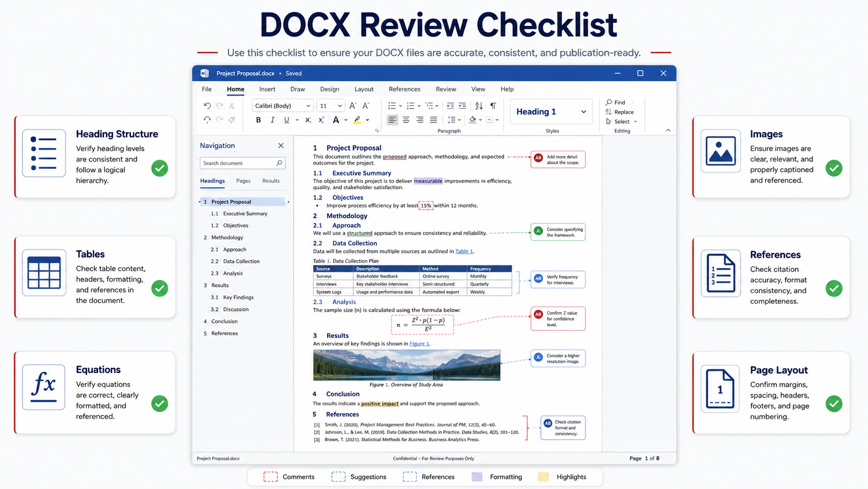Click the decrease indent icon
The width and height of the screenshot is (868, 489).
click(450, 105)
